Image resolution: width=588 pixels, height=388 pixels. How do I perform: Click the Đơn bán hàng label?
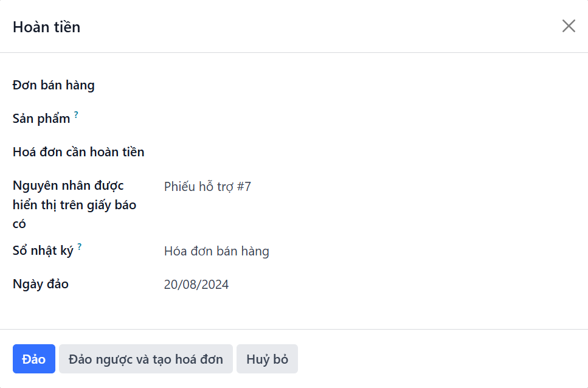pos(54,85)
